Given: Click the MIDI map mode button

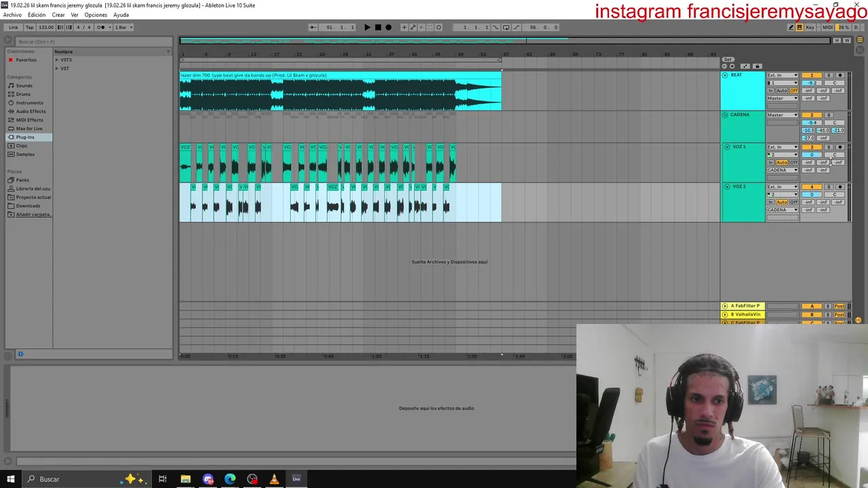Looking at the screenshot, I should pyautogui.click(x=828, y=27).
